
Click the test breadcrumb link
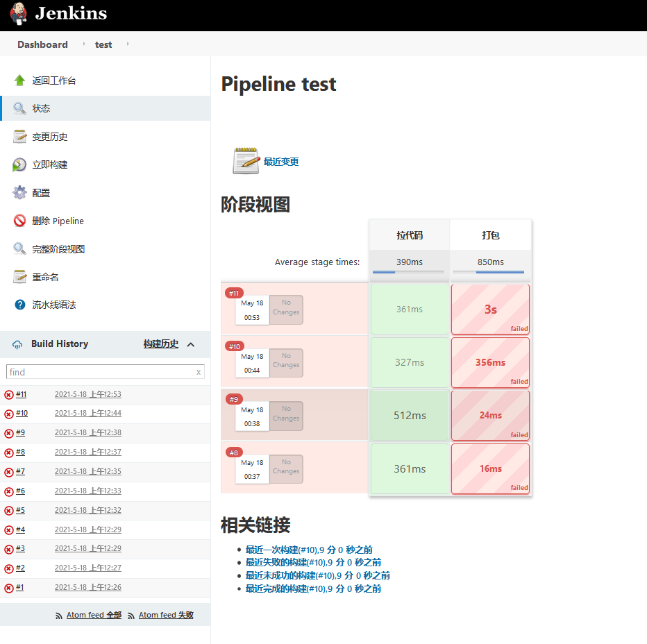[103, 44]
